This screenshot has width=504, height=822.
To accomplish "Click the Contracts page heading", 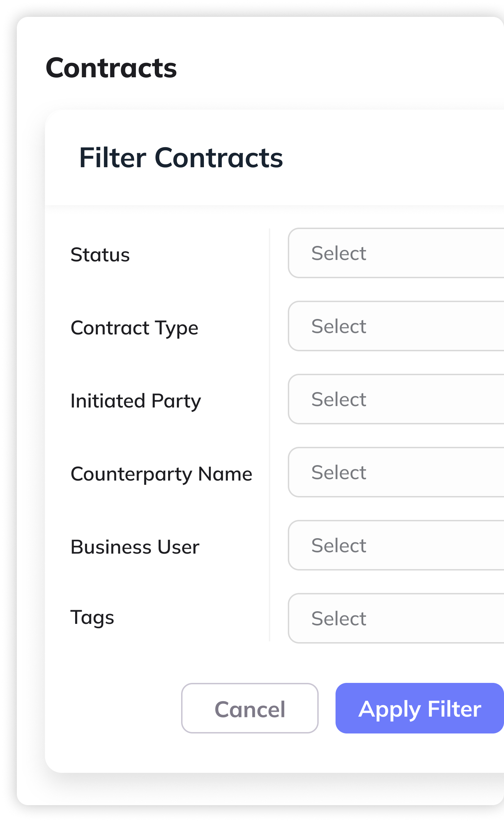I will [x=111, y=68].
